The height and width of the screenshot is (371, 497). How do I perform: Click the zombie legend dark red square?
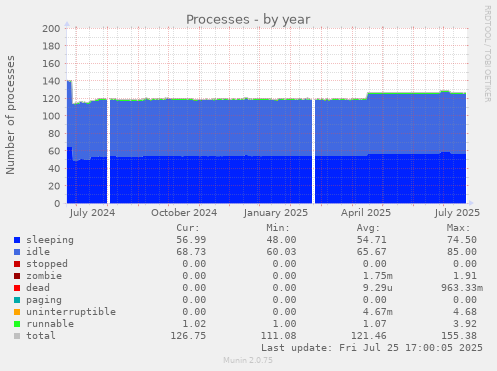coord(17,276)
